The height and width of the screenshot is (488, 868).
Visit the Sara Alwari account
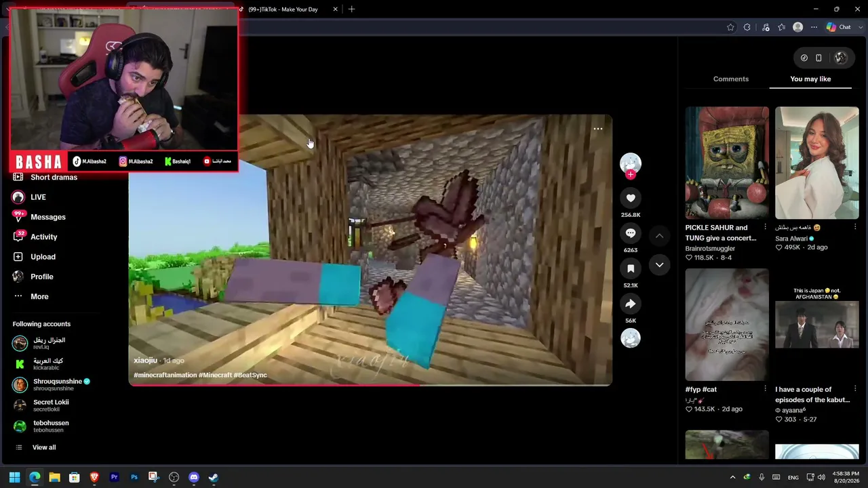coord(794,239)
